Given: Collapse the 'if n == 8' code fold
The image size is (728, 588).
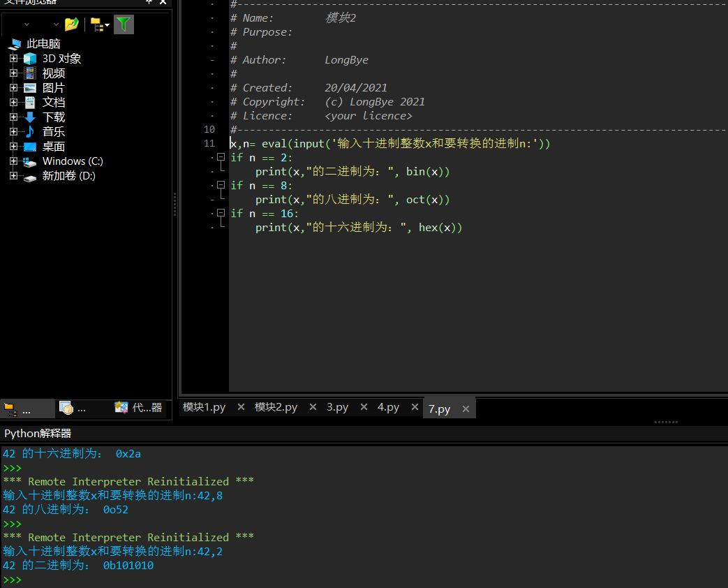Looking at the screenshot, I should (x=221, y=185).
